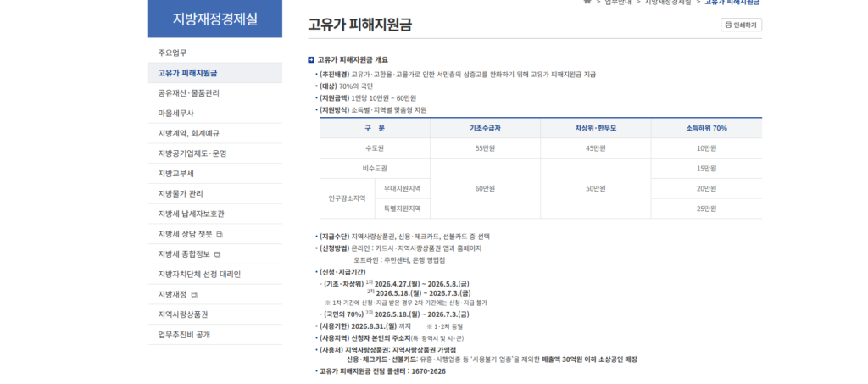Click external-link icon beside 지방세 종합정보
Viewport: 868px width, 384px height.
point(217,254)
